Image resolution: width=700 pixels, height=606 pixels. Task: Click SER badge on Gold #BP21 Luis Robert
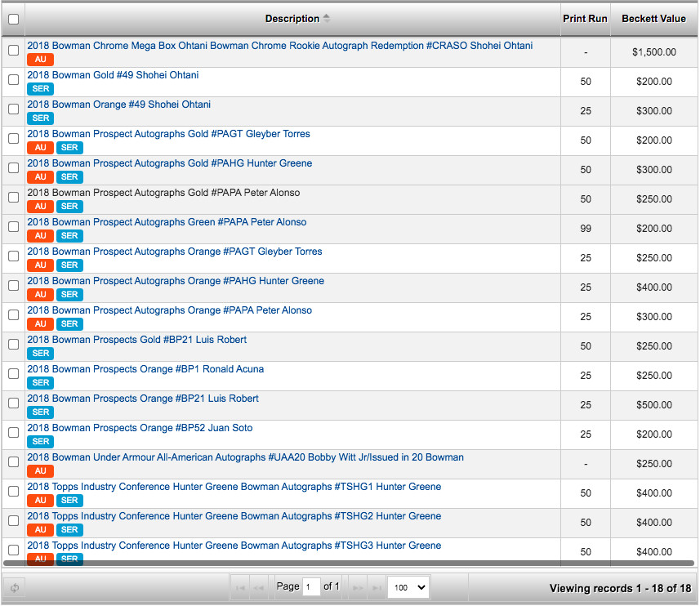(x=40, y=354)
